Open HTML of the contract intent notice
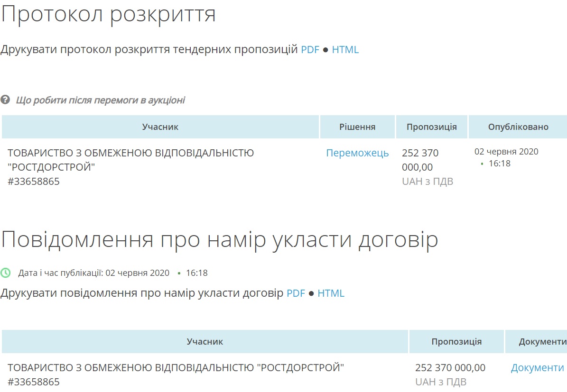The image size is (567, 392). [x=331, y=293]
